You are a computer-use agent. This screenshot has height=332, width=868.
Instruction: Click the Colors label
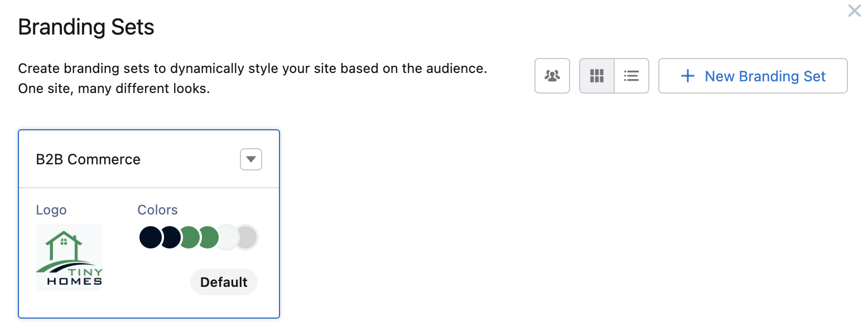(x=158, y=210)
